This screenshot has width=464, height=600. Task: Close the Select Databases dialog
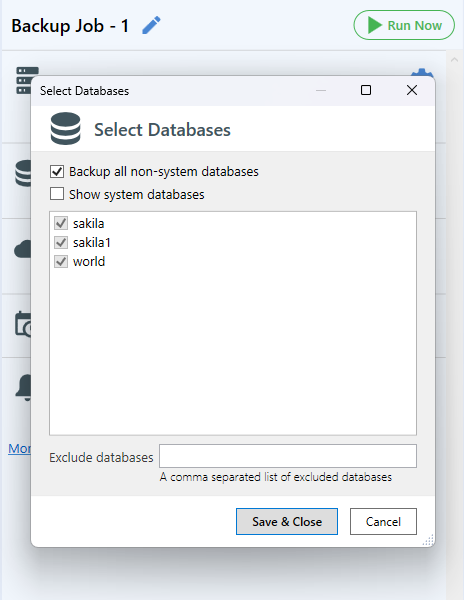[x=412, y=90]
